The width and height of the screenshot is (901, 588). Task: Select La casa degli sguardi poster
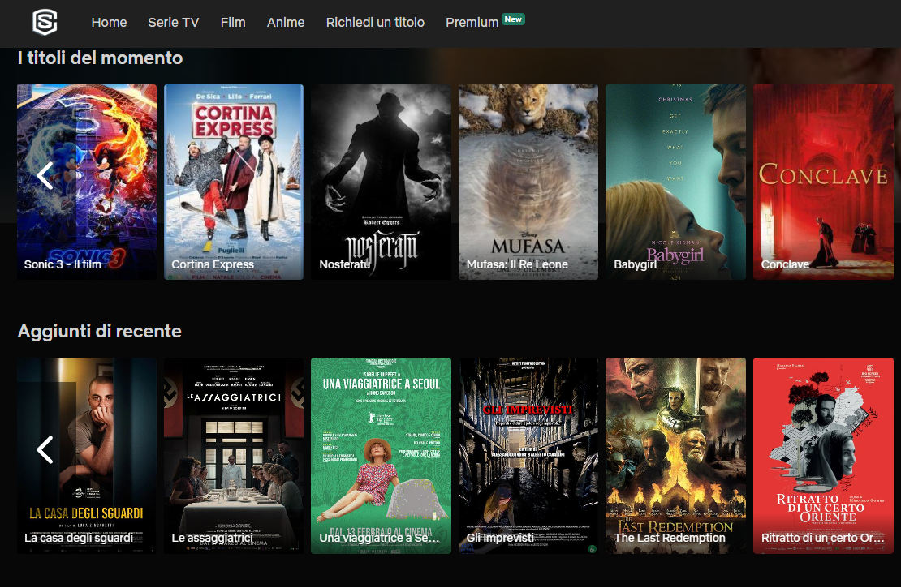pyautogui.click(x=86, y=455)
